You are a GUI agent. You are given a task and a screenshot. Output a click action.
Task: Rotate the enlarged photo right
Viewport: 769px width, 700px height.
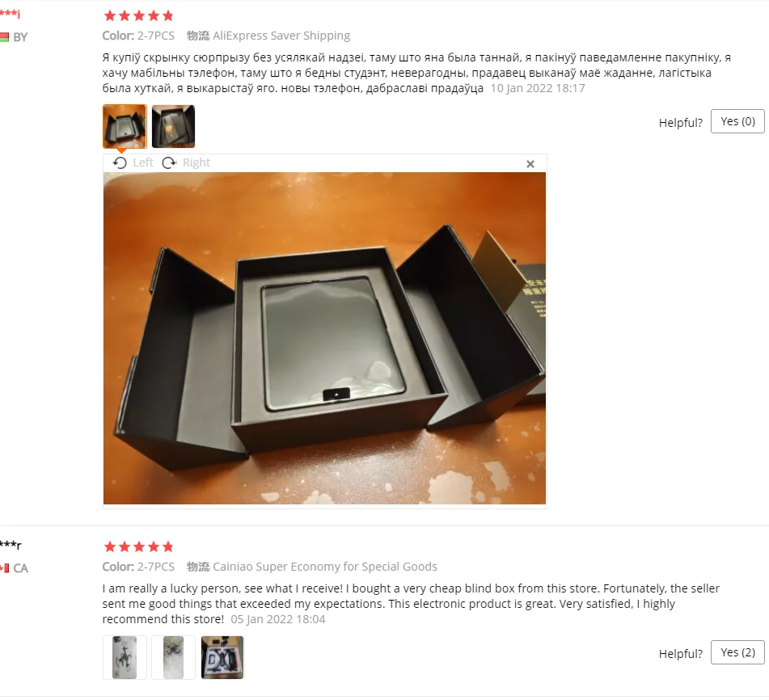186,162
